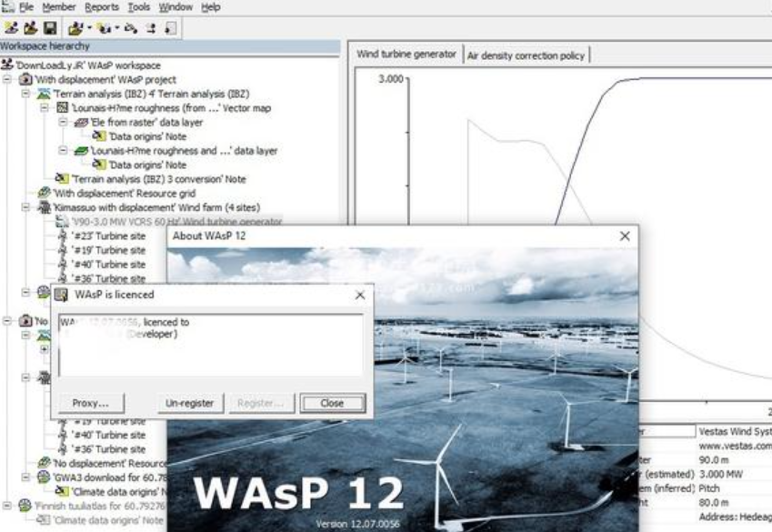The image size is (772, 532).
Task: Open the Member menu
Action: coord(58,7)
